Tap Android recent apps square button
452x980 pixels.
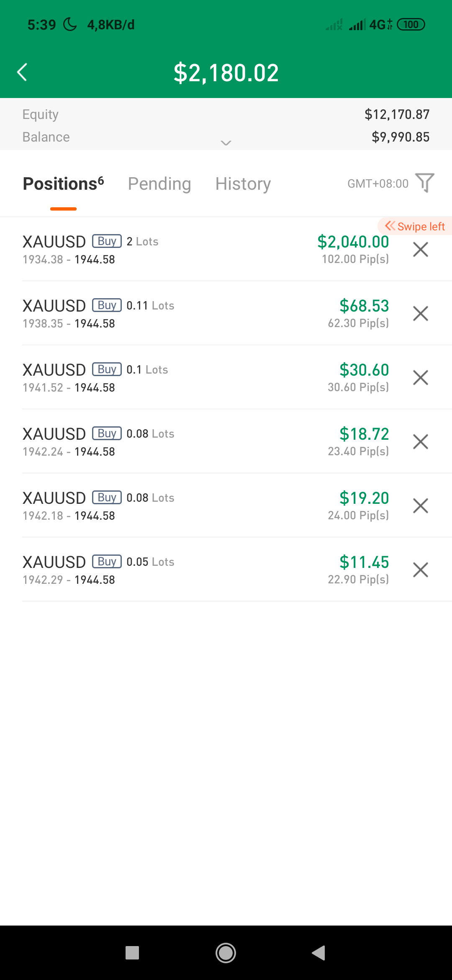(132, 953)
